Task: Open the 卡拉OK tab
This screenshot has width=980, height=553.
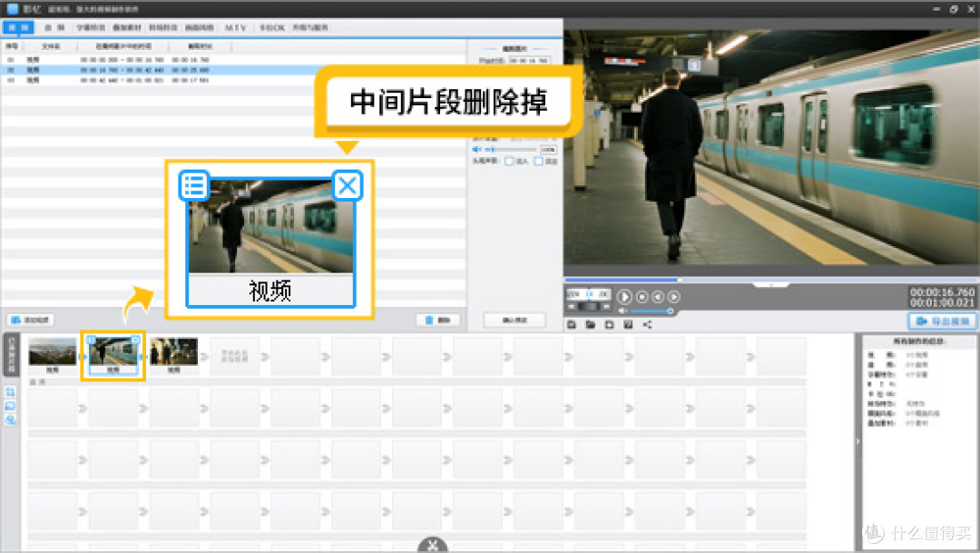Action: pyautogui.click(x=272, y=27)
